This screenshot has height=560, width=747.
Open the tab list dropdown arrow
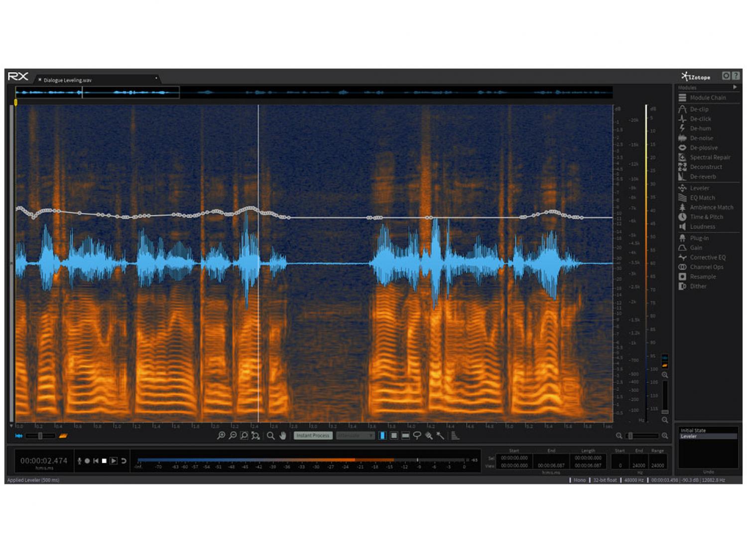pyautogui.click(x=156, y=78)
